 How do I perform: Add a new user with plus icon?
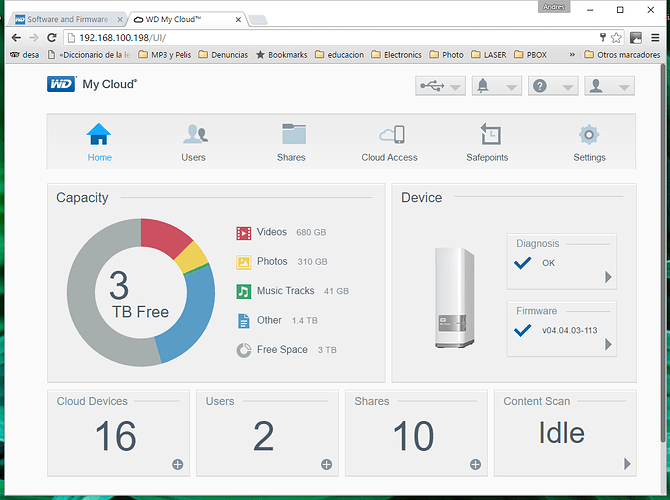326,465
